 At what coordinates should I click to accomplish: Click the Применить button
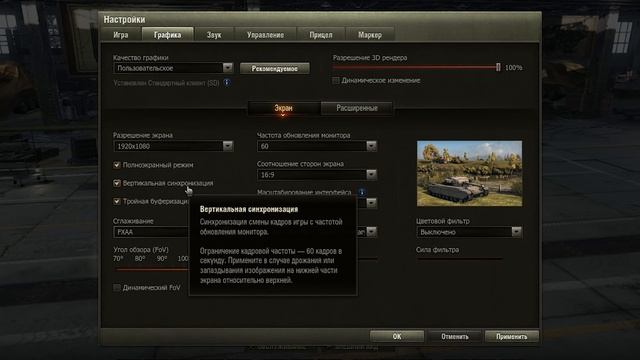(x=512, y=336)
